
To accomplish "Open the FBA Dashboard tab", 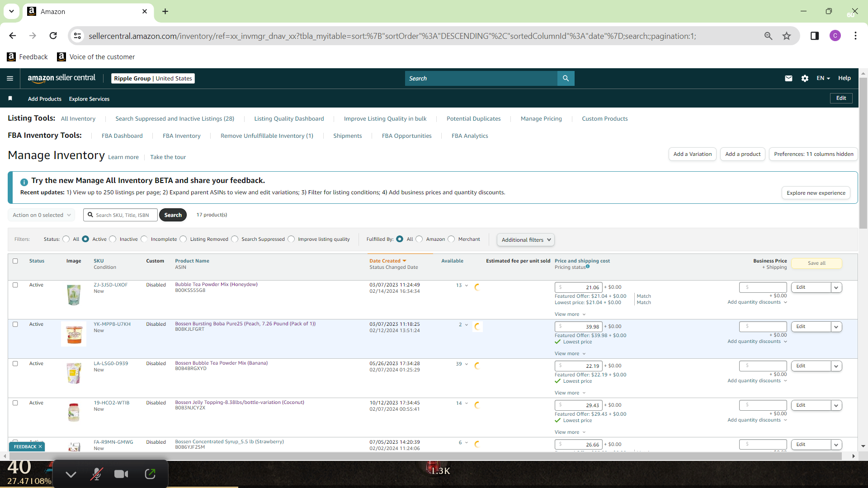I will (122, 136).
